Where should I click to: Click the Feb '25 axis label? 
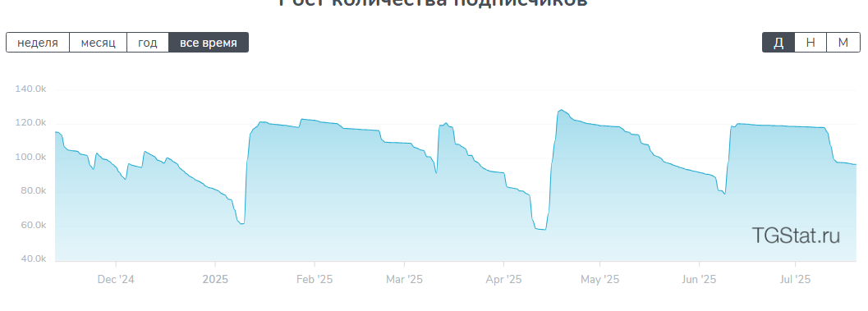click(x=315, y=280)
